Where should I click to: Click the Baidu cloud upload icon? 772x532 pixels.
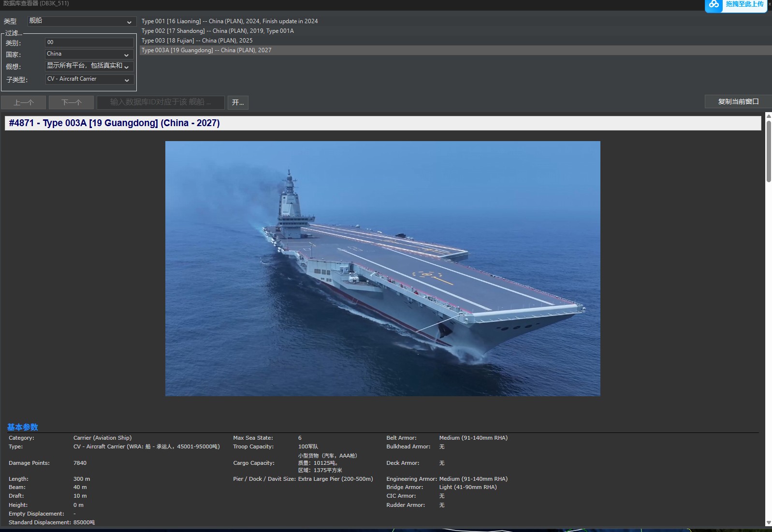tap(714, 4)
